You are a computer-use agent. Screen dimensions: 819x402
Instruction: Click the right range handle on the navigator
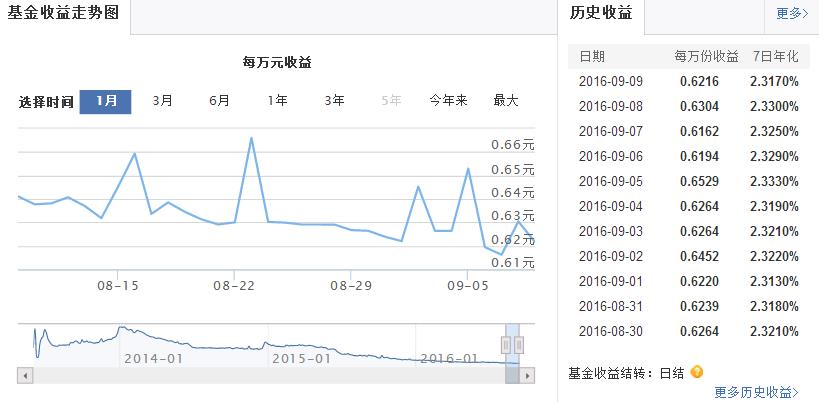pos(519,345)
